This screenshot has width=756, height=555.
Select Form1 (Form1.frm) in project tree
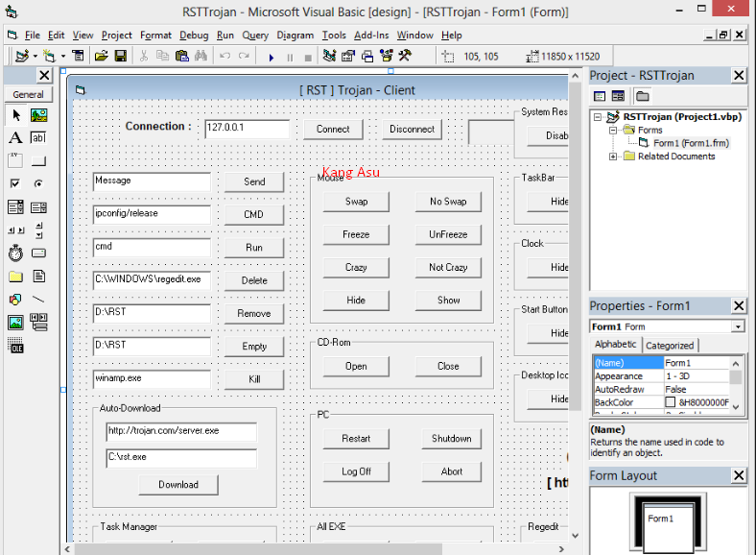click(691, 143)
